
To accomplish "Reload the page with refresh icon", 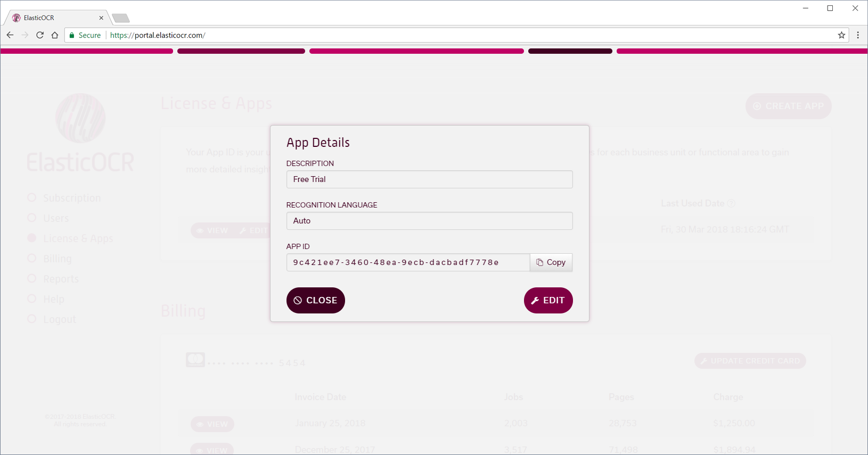I will (40, 35).
